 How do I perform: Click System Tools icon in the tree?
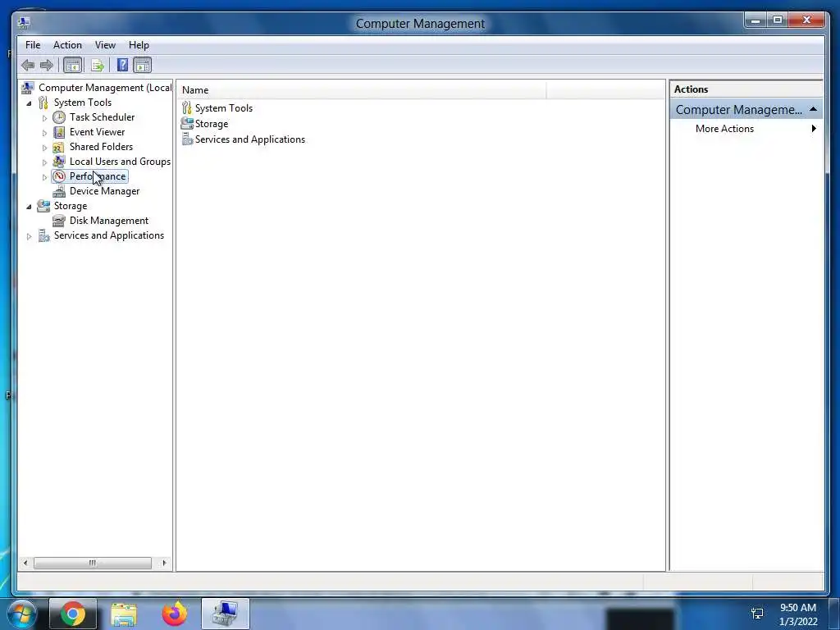pos(43,103)
